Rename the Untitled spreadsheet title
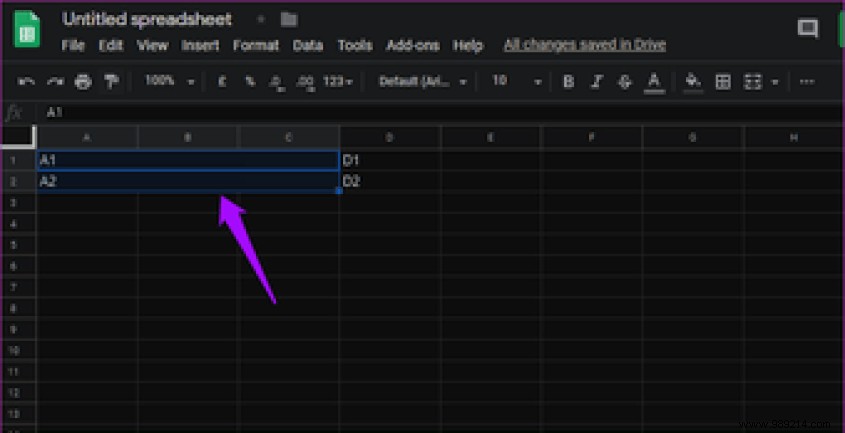The height and width of the screenshot is (433, 845). (147, 19)
